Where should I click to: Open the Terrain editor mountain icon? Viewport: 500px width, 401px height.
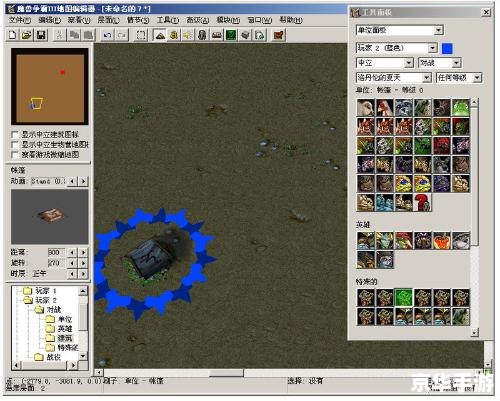tap(160, 35)
